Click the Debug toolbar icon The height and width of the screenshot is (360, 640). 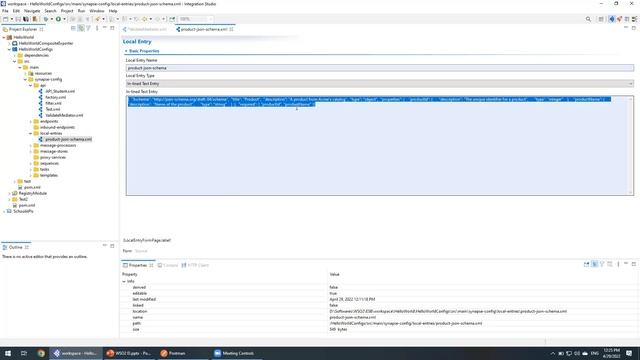(x=46, y=19)
